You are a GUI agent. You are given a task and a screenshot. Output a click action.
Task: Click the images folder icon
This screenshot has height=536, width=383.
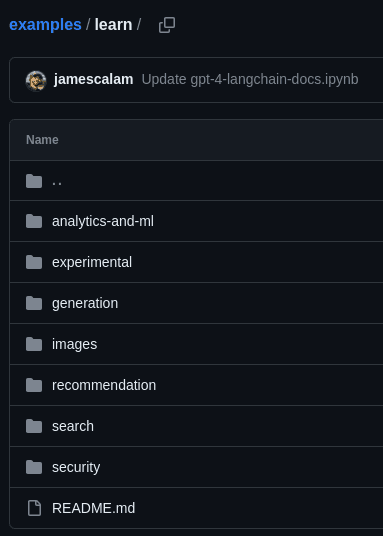[x=34, y=344]
